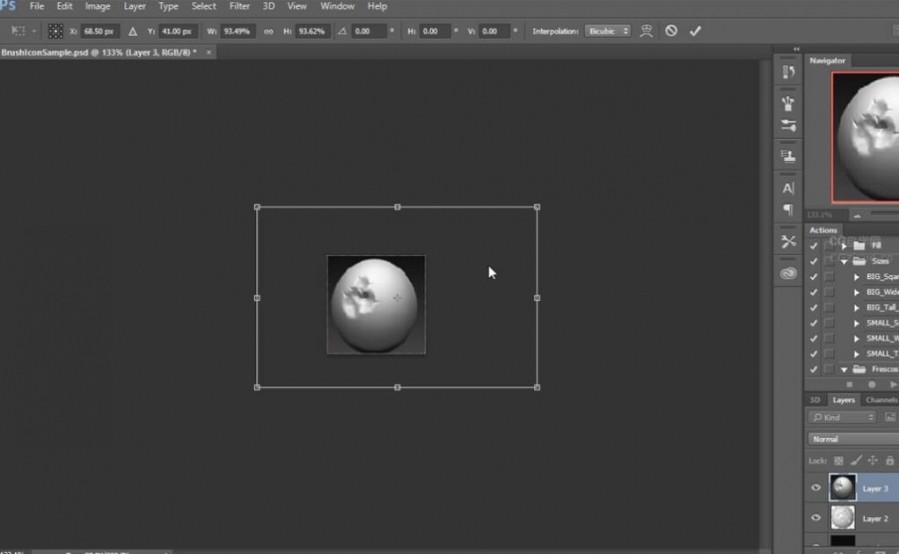Open the History panel icon
This screenshot has width=899, height=554.
click(788, 72)
